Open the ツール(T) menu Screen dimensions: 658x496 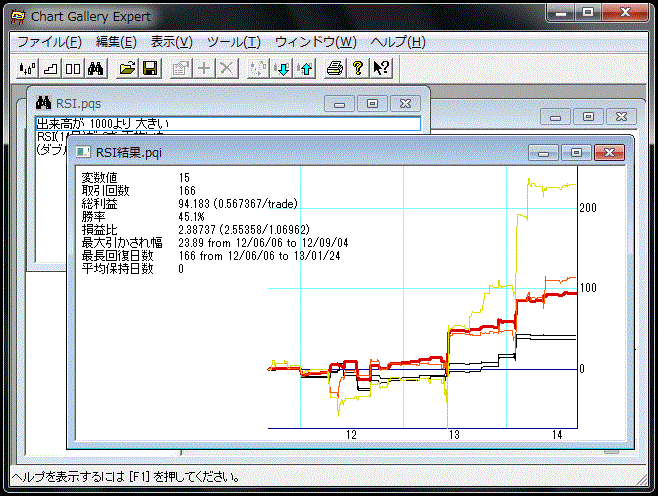tap(233, 42)
